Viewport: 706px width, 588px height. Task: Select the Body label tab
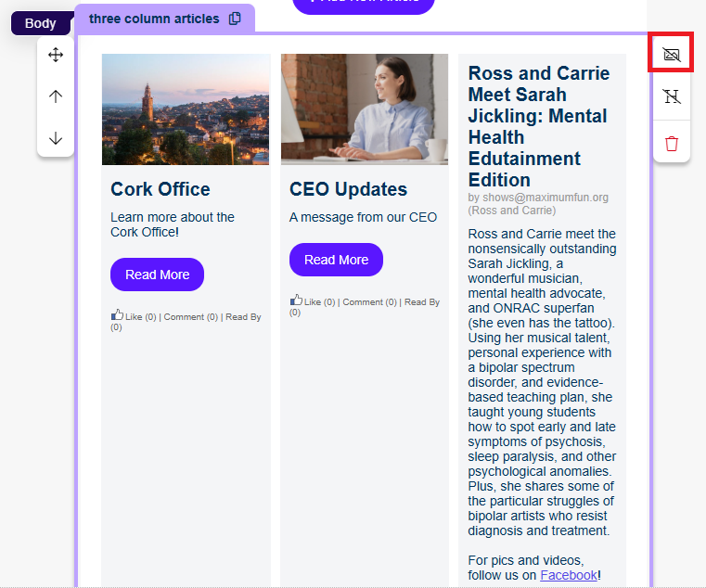click(40, 23)
